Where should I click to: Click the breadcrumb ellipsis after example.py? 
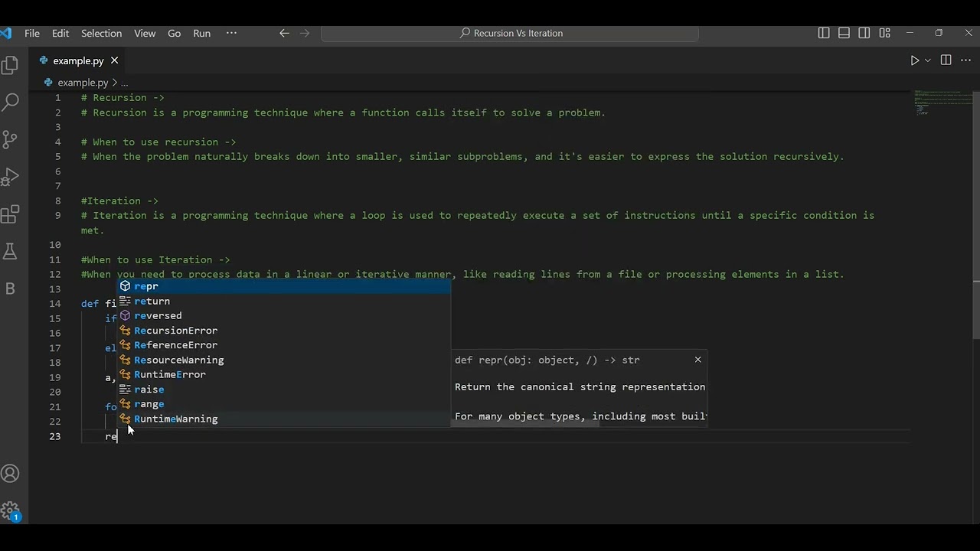pos(124,82)
